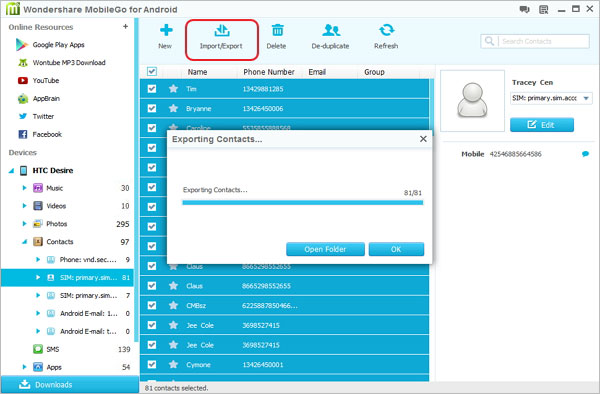
Task: Uncheck the checkbox for Bryanne
Action: (x=152, y=108)
